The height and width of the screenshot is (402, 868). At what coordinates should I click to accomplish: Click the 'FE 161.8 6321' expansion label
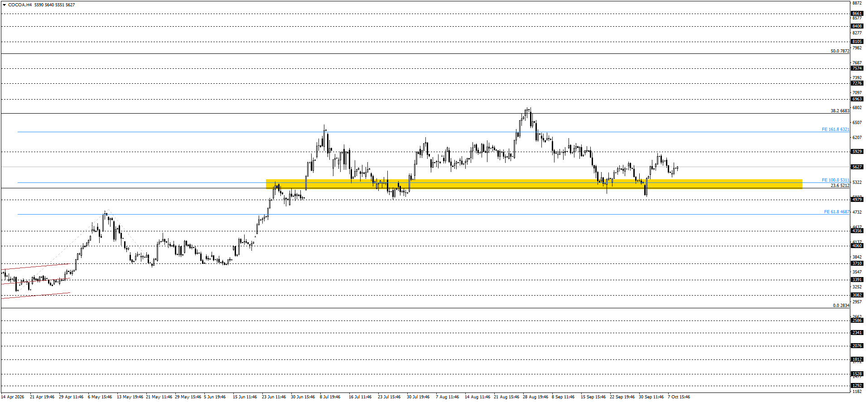[835, 129]
